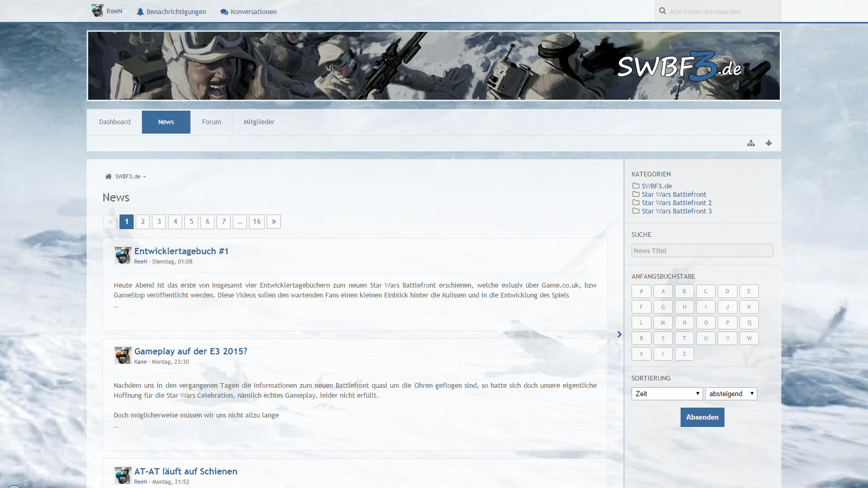Click the home icon in breadcrumb
Screen dimensions: 868x488
tap(109, 176)
